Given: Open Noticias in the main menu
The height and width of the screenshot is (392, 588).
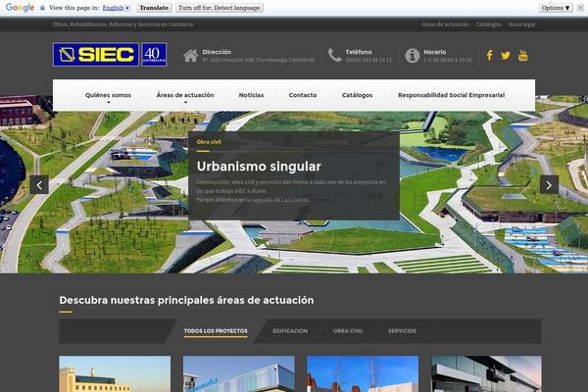Looking at the screenshot, I should (251, 95).
